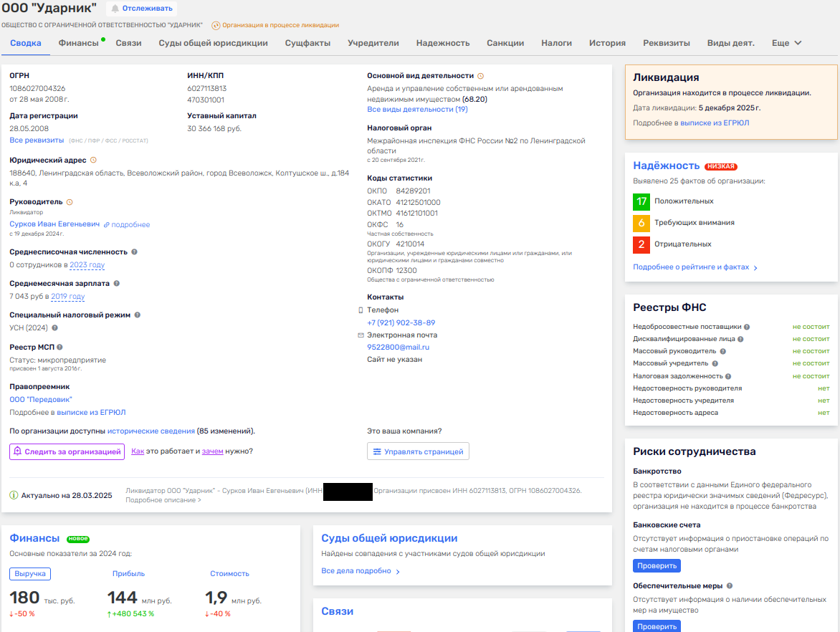Click the info icon beside Актуально на 28.03.2025
This screenshot has width=840, height=632.
(14, 495)
